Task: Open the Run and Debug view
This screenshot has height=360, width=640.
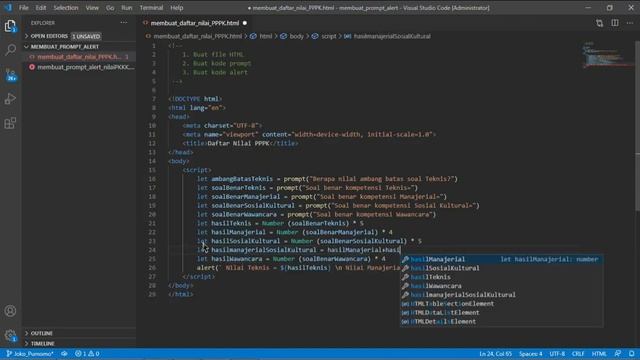Action: pos(10,99)
